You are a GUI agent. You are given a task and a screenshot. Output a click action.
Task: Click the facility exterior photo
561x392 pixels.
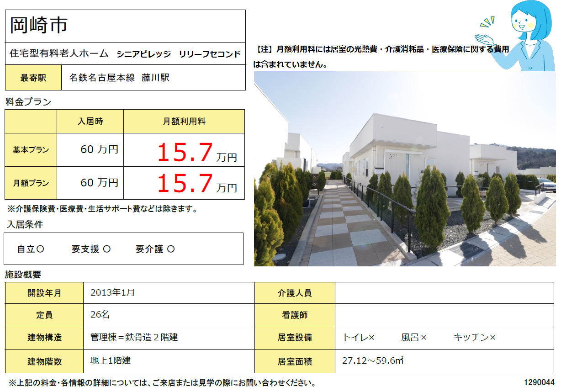pos(404,169)
